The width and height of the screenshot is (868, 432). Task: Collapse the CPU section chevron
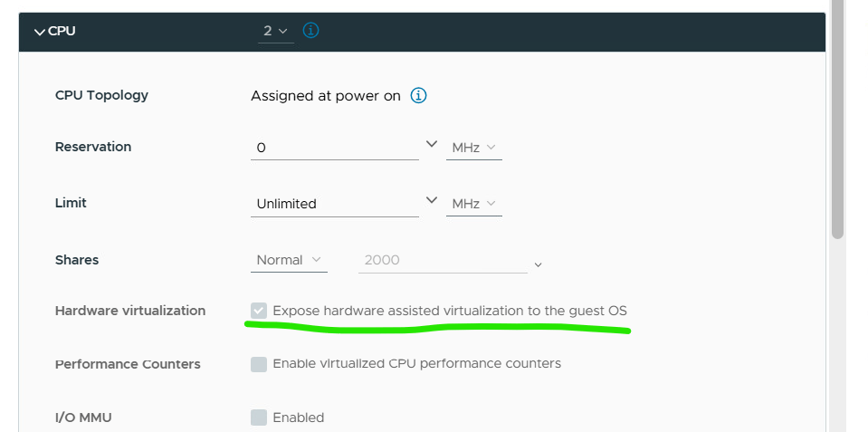[x=39, y=32]
